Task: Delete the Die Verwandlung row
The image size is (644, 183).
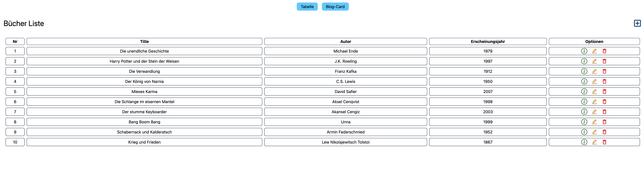Action: [x=604, y=71]
